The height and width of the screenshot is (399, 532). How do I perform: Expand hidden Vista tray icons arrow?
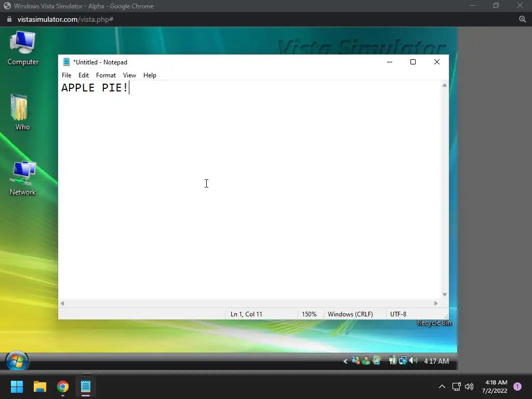(345, 362)
